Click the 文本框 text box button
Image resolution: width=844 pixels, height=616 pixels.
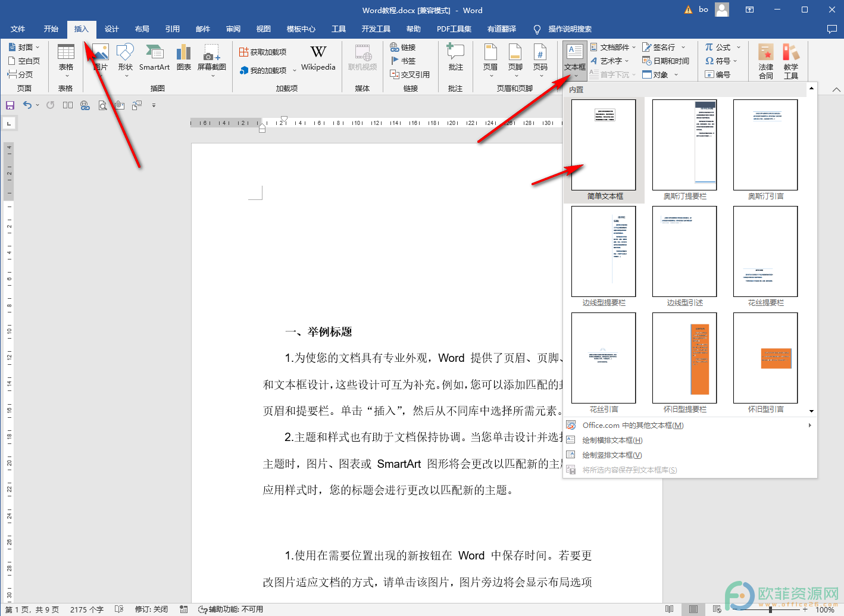click(x=575, y=61)
